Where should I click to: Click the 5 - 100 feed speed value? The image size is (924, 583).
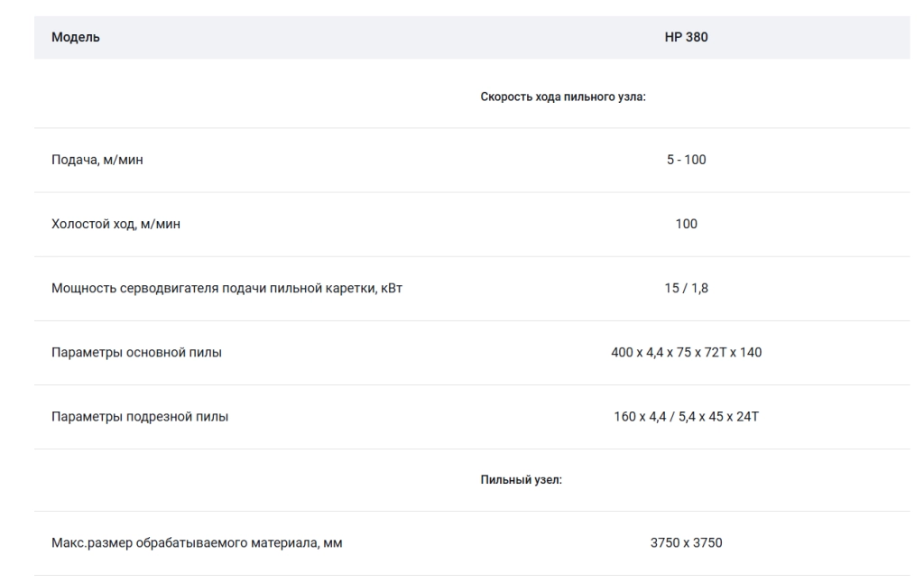click(686, 160)
